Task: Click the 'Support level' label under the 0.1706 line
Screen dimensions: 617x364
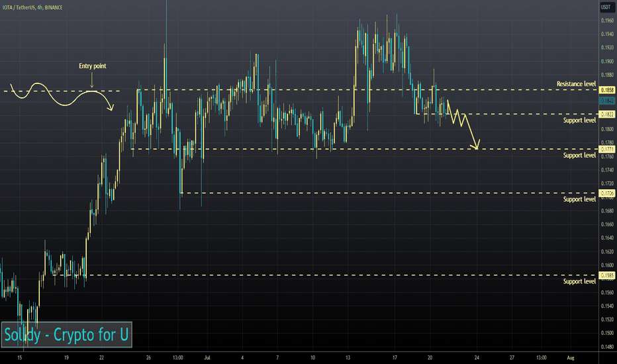Action: (579, 199)
